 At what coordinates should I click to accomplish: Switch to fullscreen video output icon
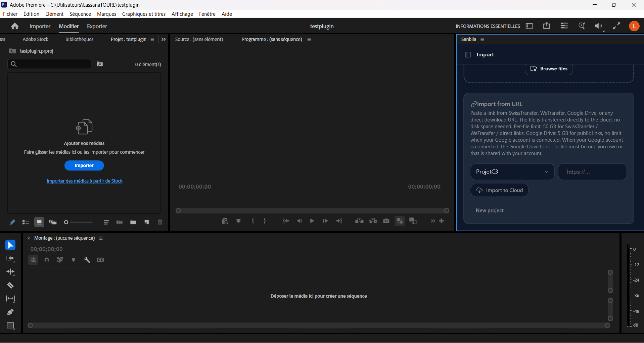pyautogui.click(x=616, y=26)
